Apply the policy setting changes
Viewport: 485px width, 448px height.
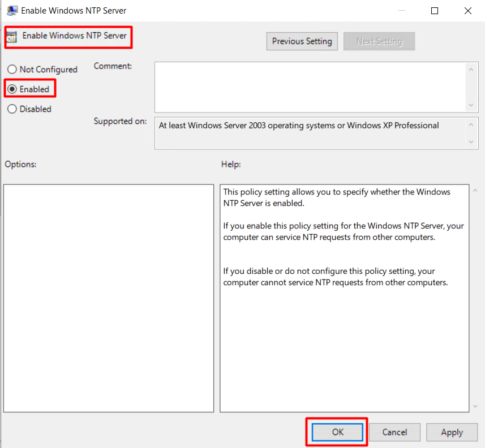452,432
